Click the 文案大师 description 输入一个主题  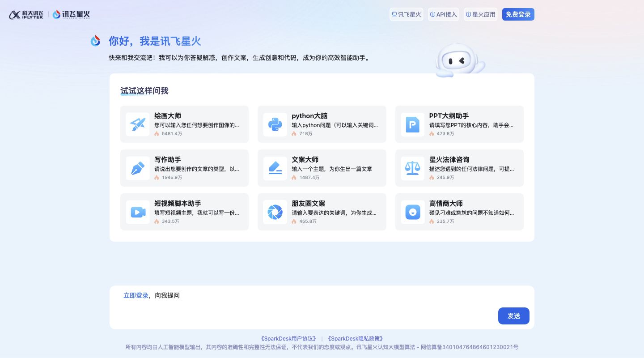[332, 169]
